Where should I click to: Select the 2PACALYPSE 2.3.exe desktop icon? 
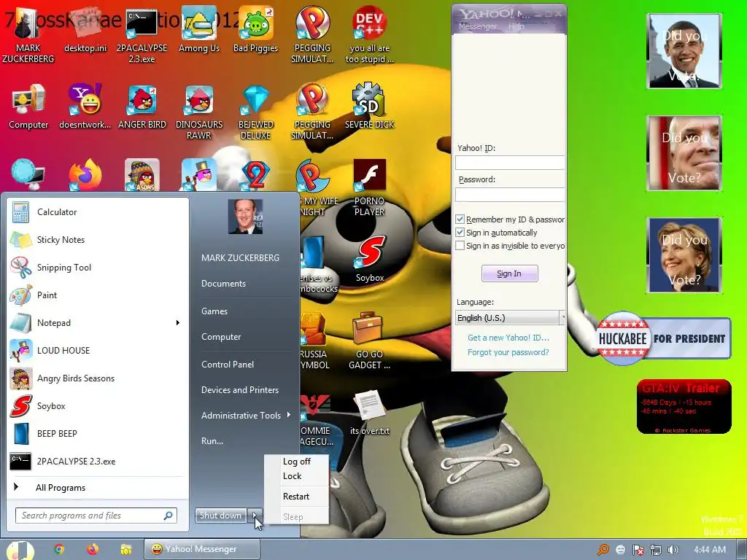tap(142, 34)
